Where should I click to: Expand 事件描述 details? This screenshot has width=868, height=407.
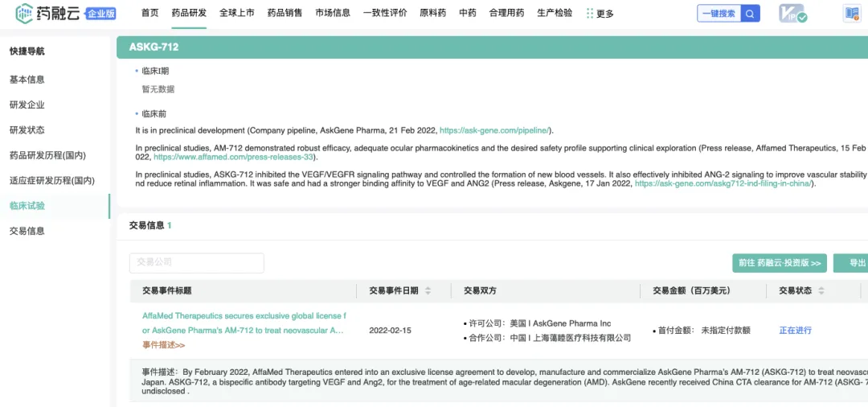(163, 345)
